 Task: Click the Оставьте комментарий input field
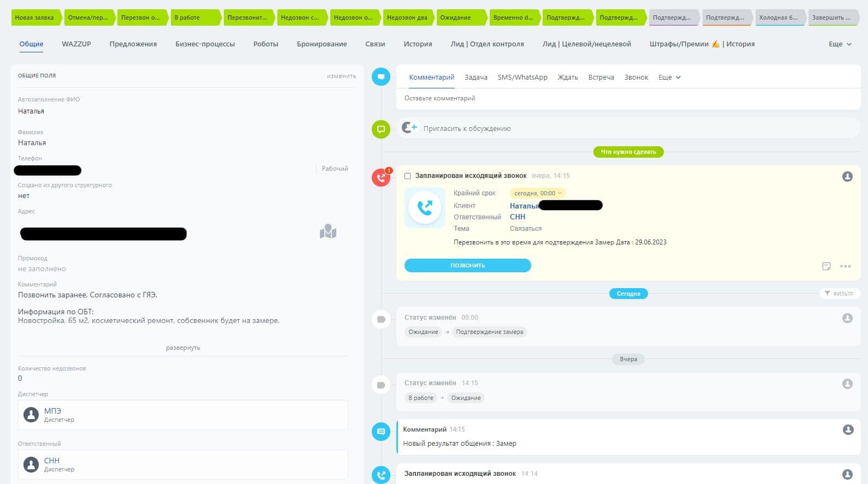[x=628, y=98]
